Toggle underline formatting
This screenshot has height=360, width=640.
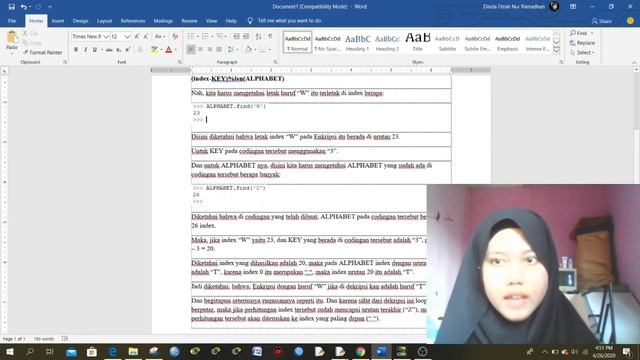pyautogui.click(x=95, y=49)
